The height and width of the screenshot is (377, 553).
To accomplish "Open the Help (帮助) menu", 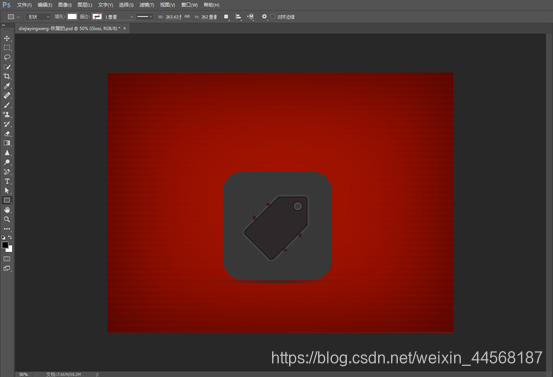I will (x=212, y=5).
